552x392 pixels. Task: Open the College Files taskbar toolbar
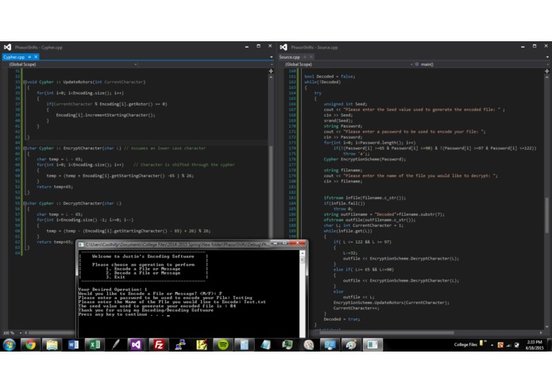[x=465, y=344]
